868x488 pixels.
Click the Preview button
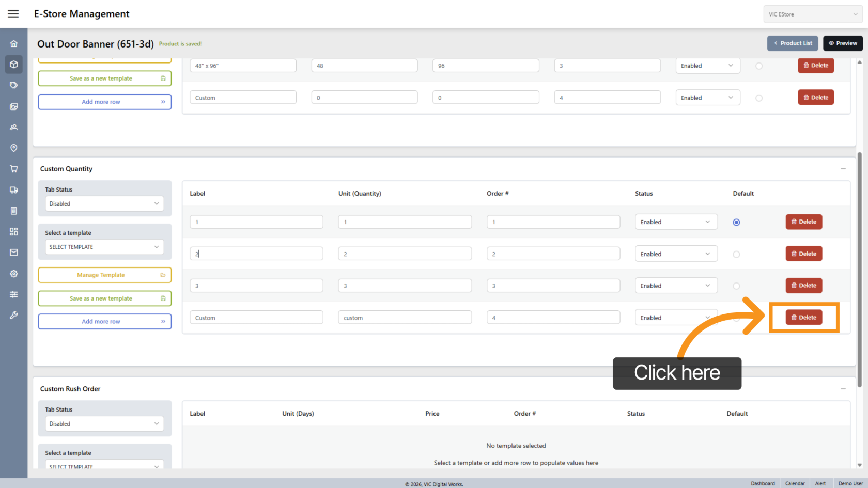pos(843,43)
